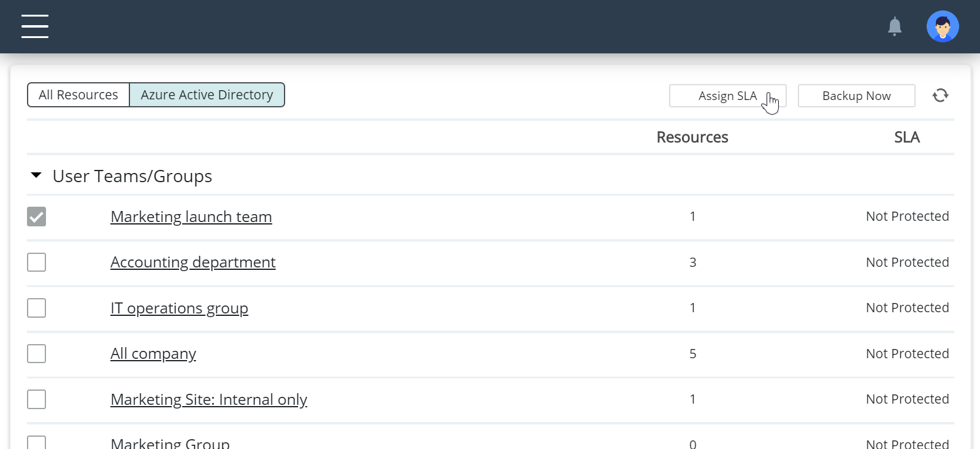Check the All company row checkbox

point(37,354)
